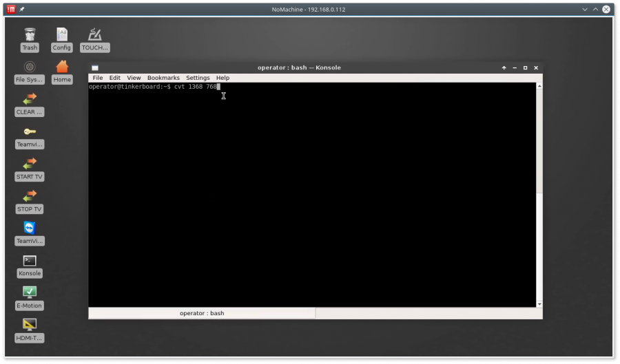Image resolution: width=620 pixels, height=364 pixels.
Task: Open the File System desktop icon
Action: pyautogui.click(x=30, y=67)
